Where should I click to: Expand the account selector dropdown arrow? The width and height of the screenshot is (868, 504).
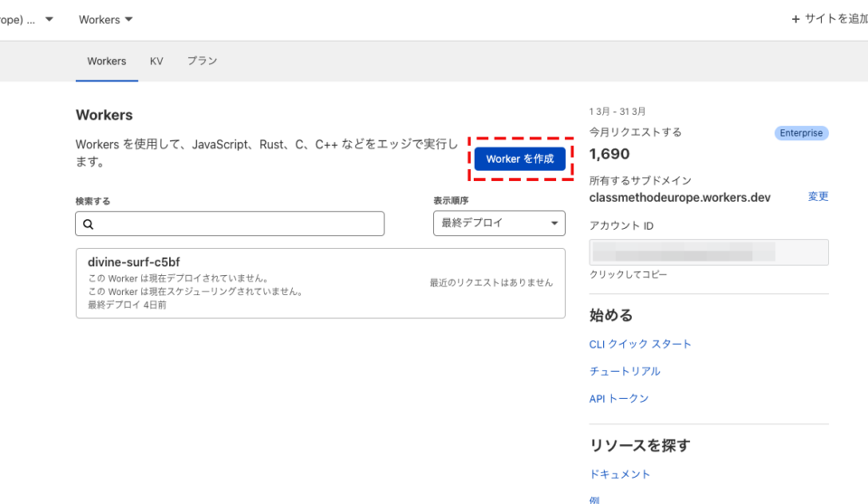(x=49, y=19)
